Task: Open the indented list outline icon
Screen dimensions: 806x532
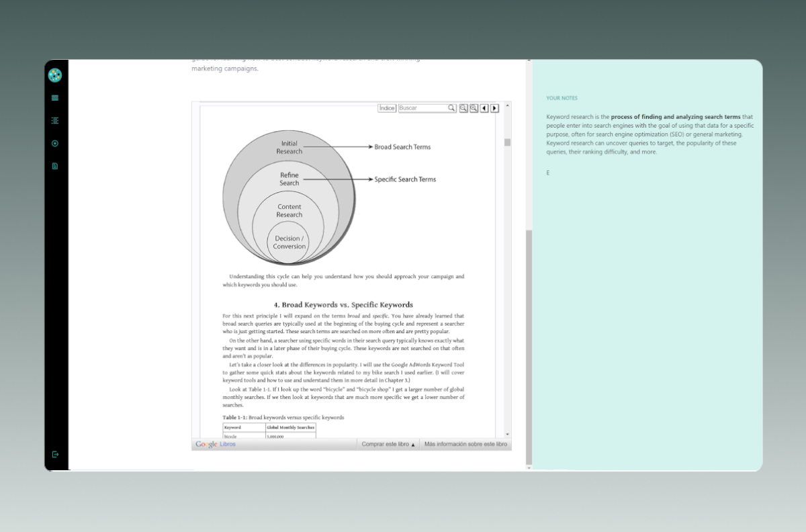Action: (55, 121)
